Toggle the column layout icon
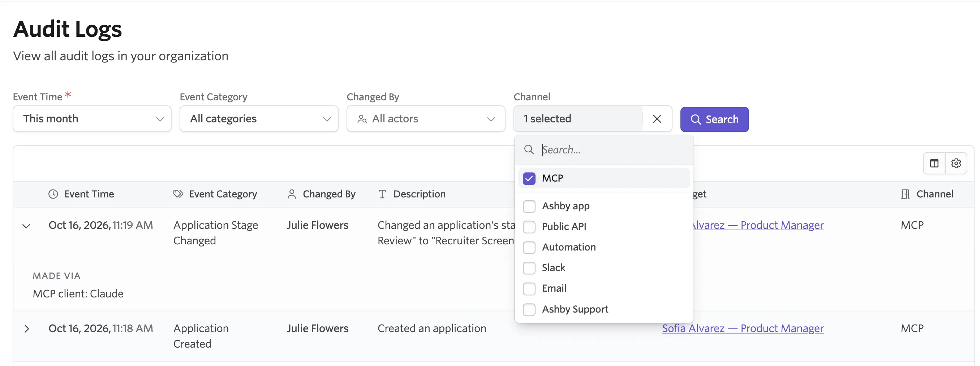Screen dimensions: 980x366 point(934,164)
